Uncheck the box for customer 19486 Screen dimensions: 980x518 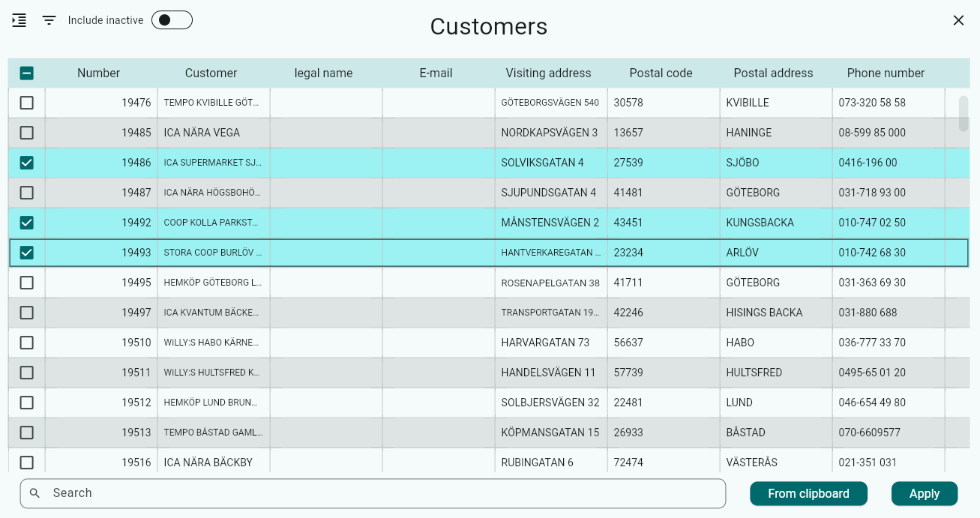[x=26, y=163]
